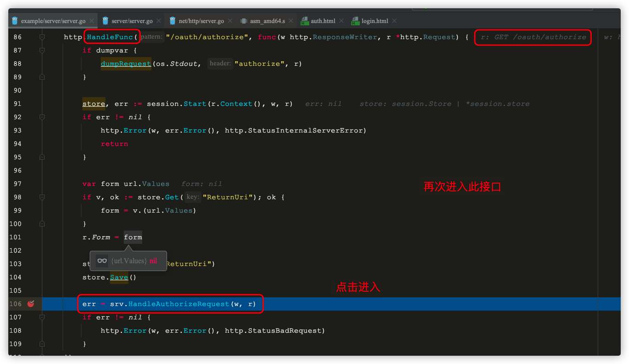Click the form variable on line 101
The height and width of the screenshot is (364, 629).
click(133, 237)
